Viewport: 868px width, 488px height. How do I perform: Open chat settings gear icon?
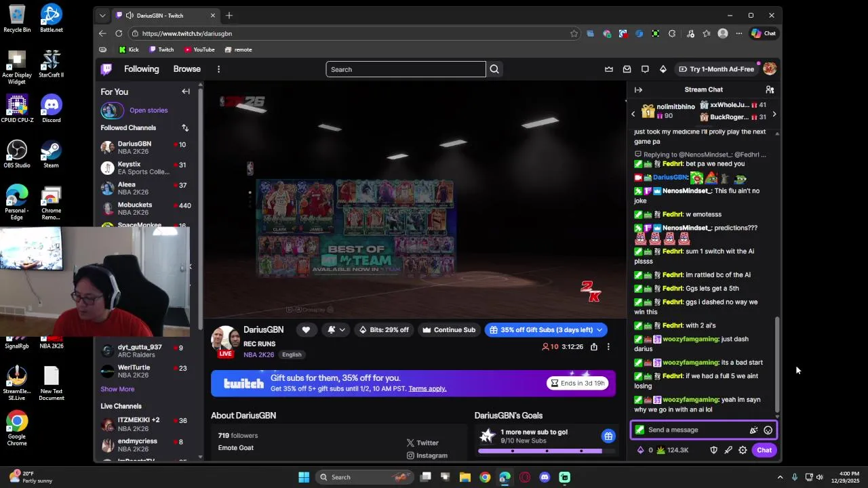click(743, 450)
